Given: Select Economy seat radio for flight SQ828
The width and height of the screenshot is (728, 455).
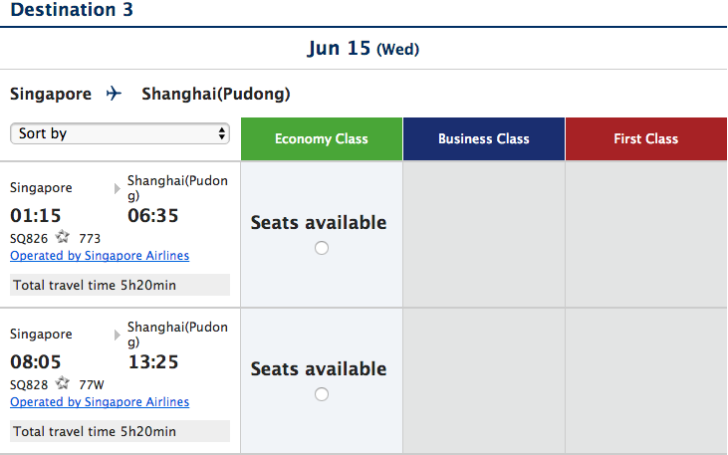Looking at the screenshot, I should pyautogui.click(x=321, y=394).
